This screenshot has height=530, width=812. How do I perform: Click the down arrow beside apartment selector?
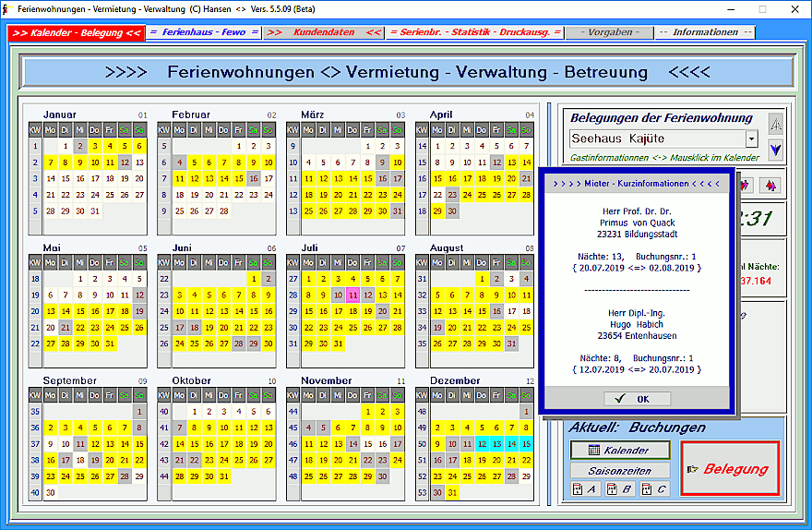[775, 148]
